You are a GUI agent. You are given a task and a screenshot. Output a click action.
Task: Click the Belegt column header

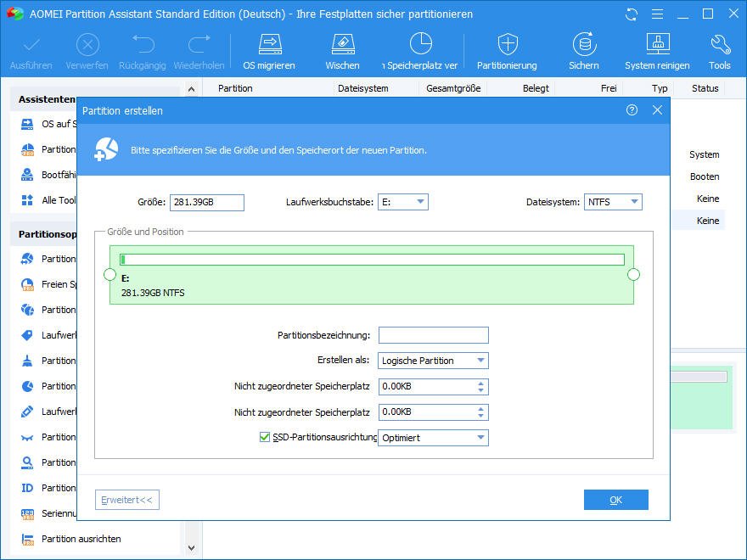coord(536,88)
